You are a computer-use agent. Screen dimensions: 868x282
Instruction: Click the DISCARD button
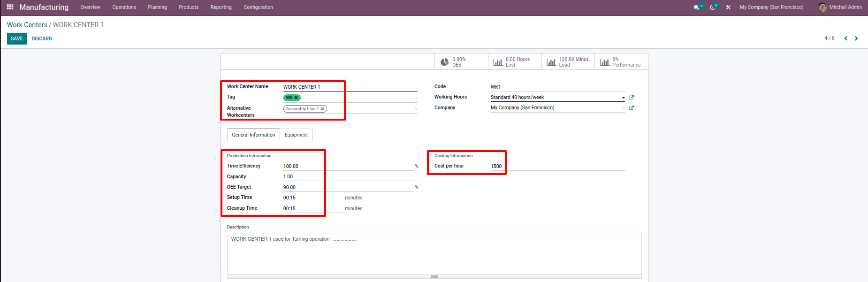click(x=42, y=38)
